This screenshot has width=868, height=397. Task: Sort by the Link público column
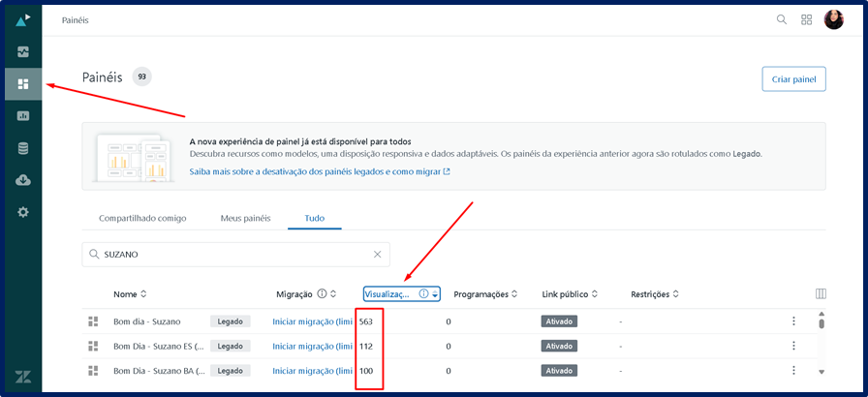tap(570, 294)
